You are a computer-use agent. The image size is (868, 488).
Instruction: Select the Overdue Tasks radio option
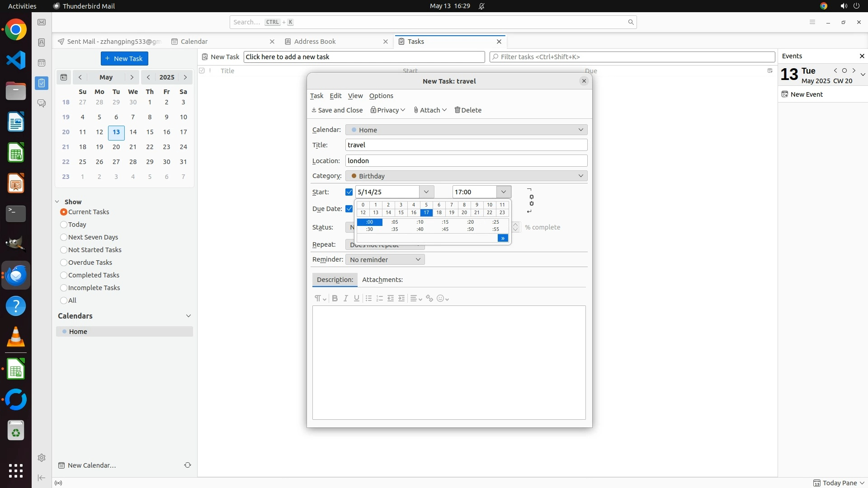pyautogui.click(x=64, y=263)
